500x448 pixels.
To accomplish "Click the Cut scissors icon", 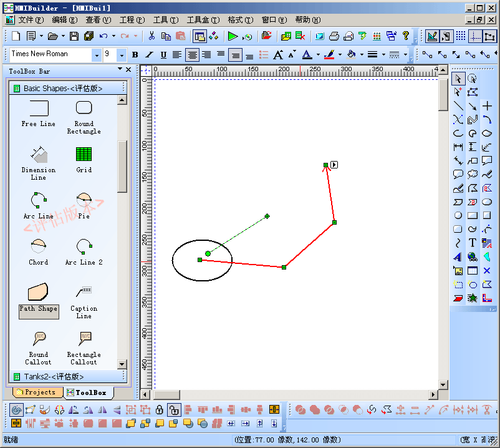I will tap(151, 36).
